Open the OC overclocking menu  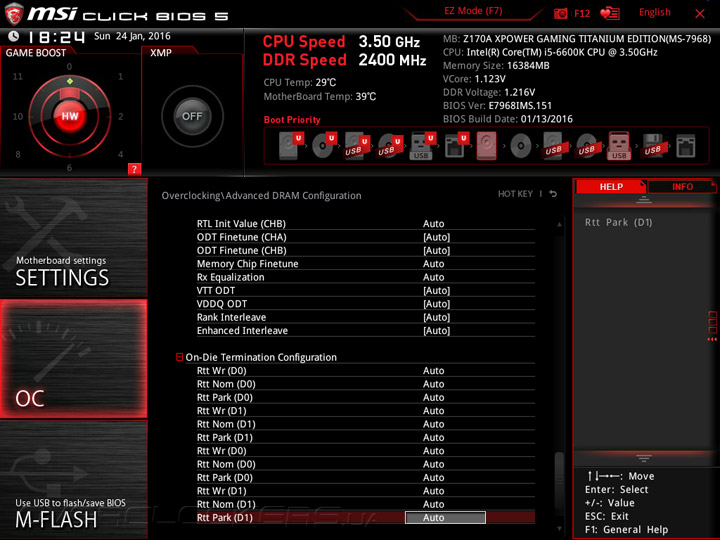tap(73, 359)
